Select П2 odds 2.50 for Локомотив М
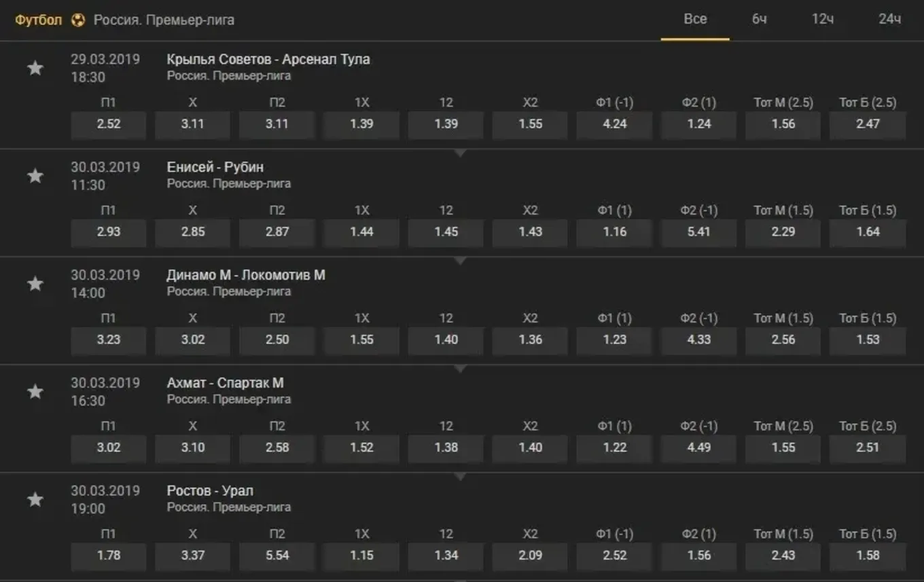Image resolution: width=924 pixels, height=582 pixels. 277,340
